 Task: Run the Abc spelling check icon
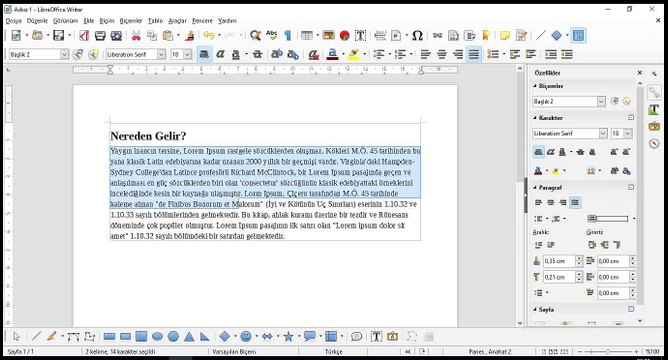(271, 35)
